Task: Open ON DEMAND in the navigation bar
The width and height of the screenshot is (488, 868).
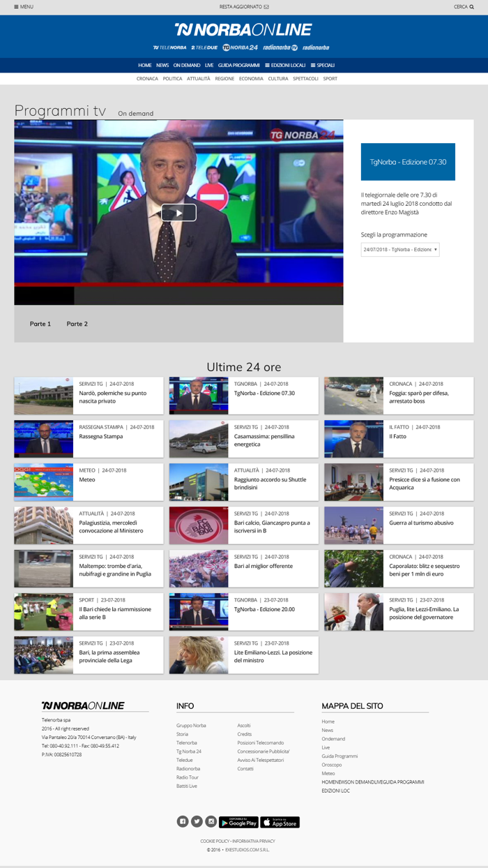Action: 187,65
